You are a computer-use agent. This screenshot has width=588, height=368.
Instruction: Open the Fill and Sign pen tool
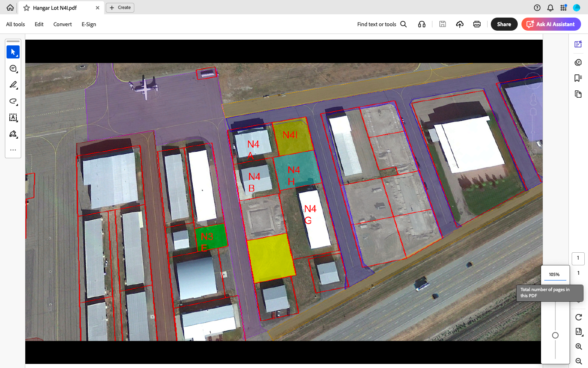[13, 134]
